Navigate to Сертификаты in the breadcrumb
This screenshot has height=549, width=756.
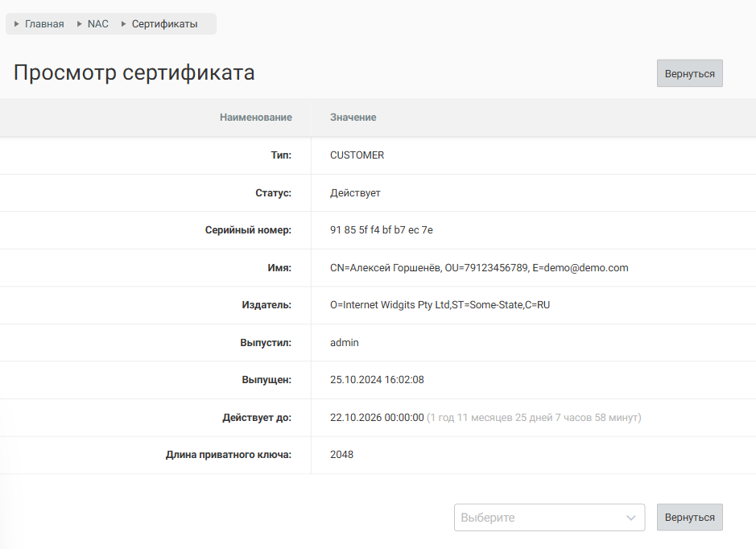(x=164, y=24)
